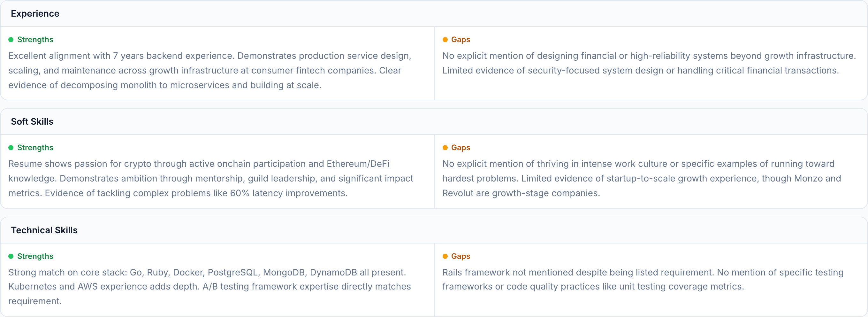Click the Soft Skills section header

point(32,121)
